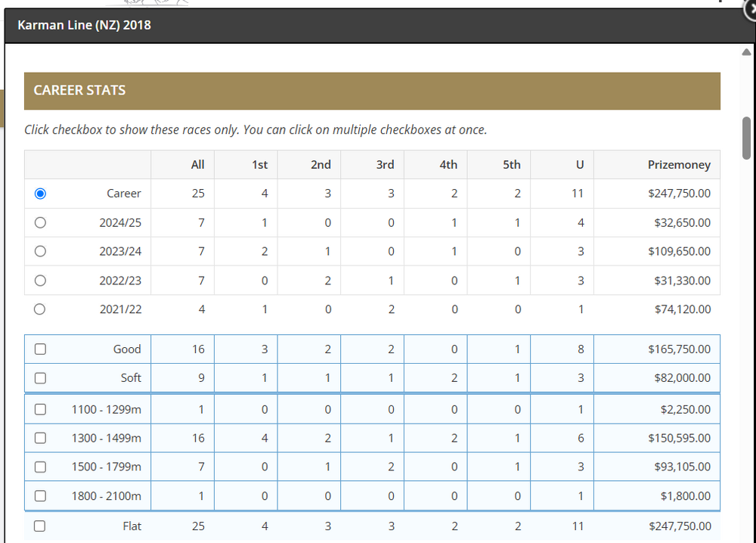The width and height of the screenshot is (756, 543).
Task: Click the $165,750.00 prizemoney cell
Action: pyautogui.click(x=678, y=349)
